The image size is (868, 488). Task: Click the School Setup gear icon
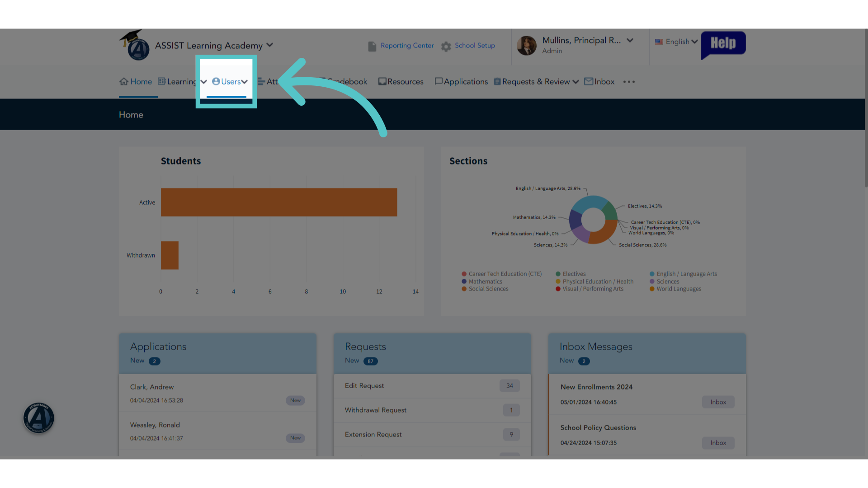446,47
